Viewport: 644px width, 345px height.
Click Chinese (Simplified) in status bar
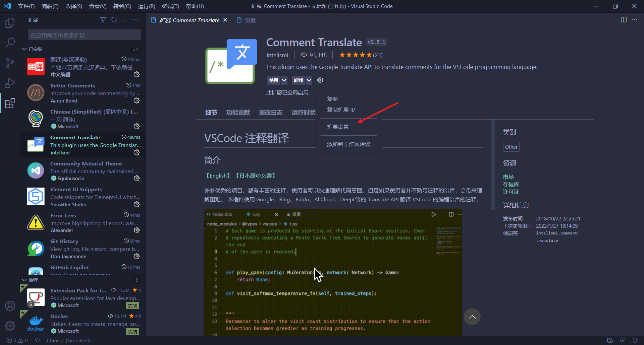(x=69, y=340)
